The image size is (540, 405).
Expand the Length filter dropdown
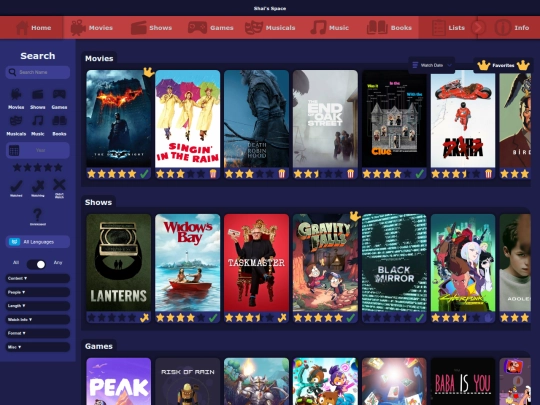click(x=38, y=306)
